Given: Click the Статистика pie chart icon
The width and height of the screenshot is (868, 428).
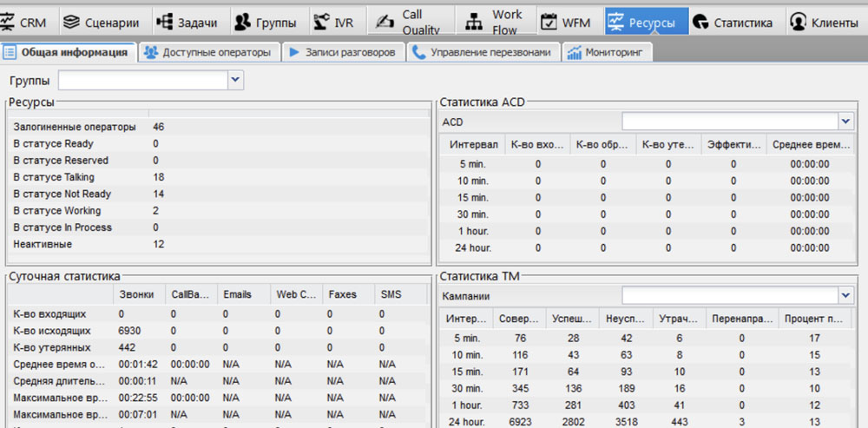Looking at the screenshot, I should click(x=700, y=23).
